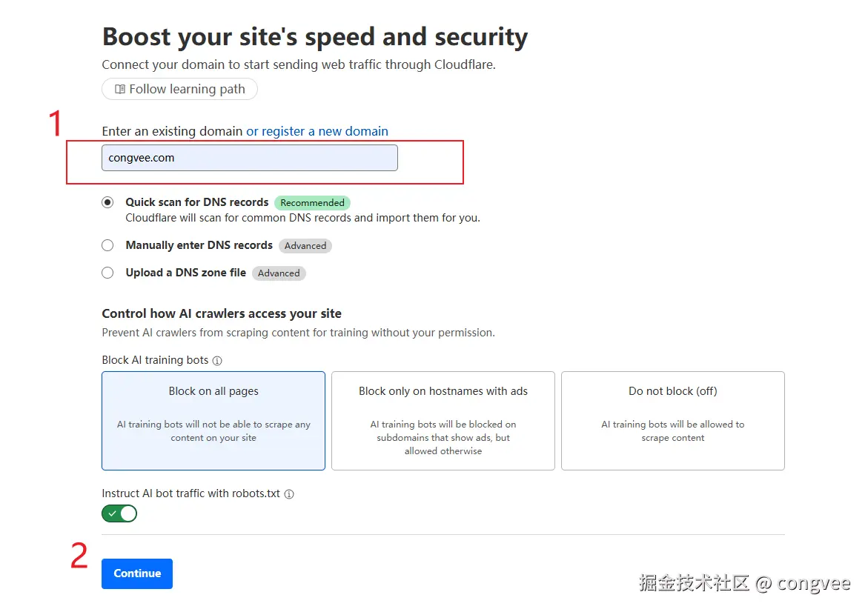Select the Quick scan for DNS records radio
Viewport: 868px width, 612px height.
[108, 202]
